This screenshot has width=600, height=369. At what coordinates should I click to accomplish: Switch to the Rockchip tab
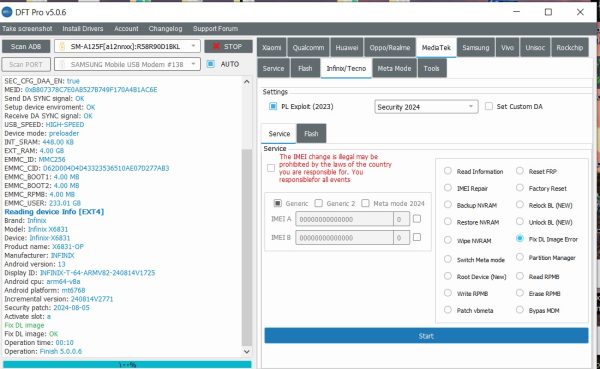click(x=569, y=47)
